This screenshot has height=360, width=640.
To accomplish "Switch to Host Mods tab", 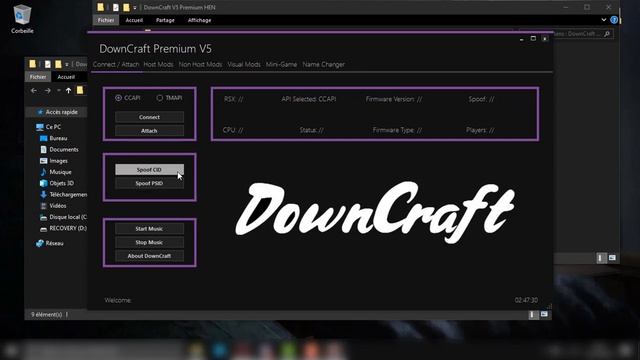I will tap(158, 64).
